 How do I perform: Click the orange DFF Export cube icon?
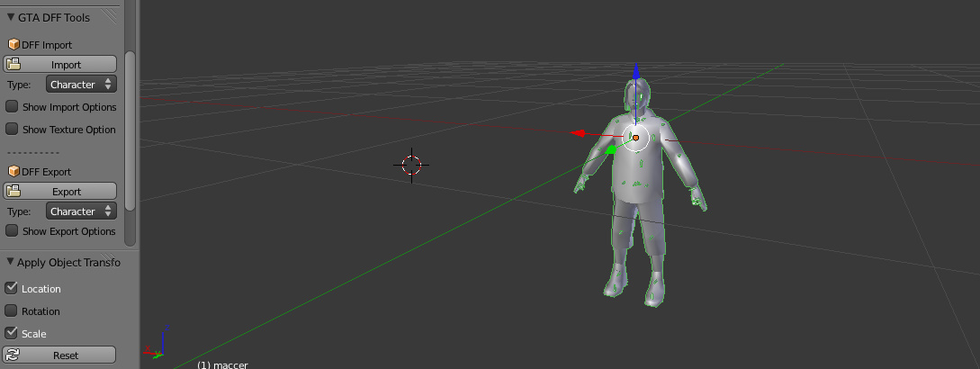pos(13,171)
